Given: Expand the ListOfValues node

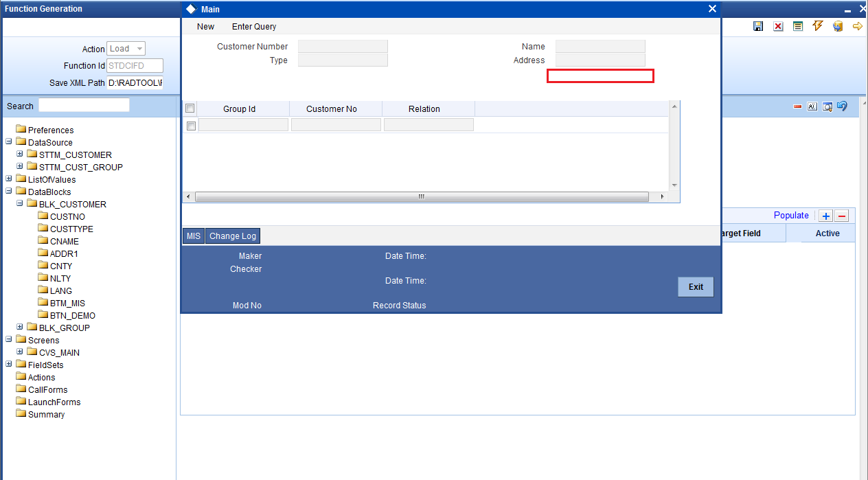Looking at the screenshot, I should [9, 179].
